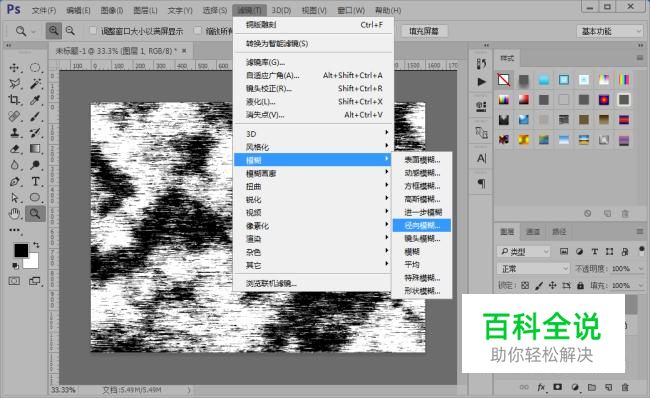Open the 基本功能 workspace dropdown
This screenshot has height=398, width=650.
pyautogui.click(x=609, y=31)
